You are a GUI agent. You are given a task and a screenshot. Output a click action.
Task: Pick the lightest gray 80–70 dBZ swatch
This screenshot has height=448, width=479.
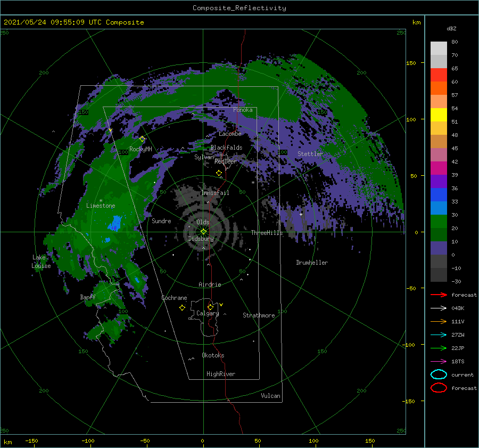point(439,48)
